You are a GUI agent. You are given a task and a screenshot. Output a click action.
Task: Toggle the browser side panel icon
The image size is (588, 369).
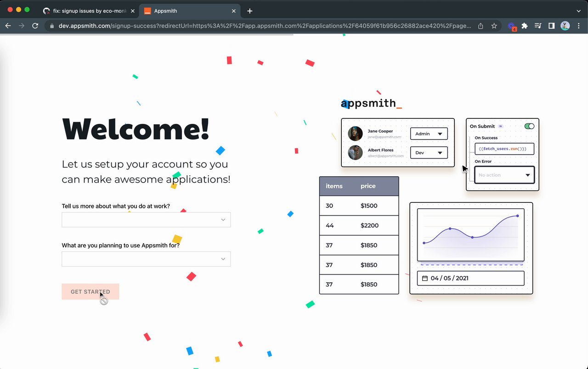[x=552, y=26]
